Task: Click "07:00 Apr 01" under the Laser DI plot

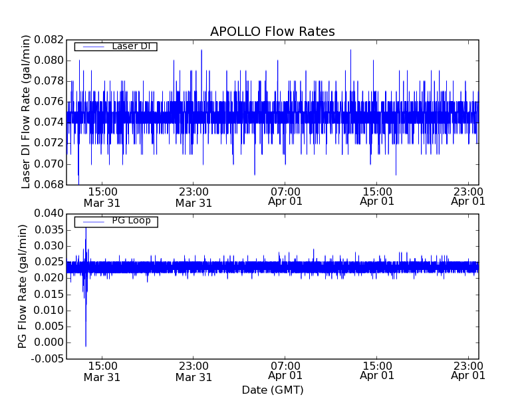Action: pos(285,196)
